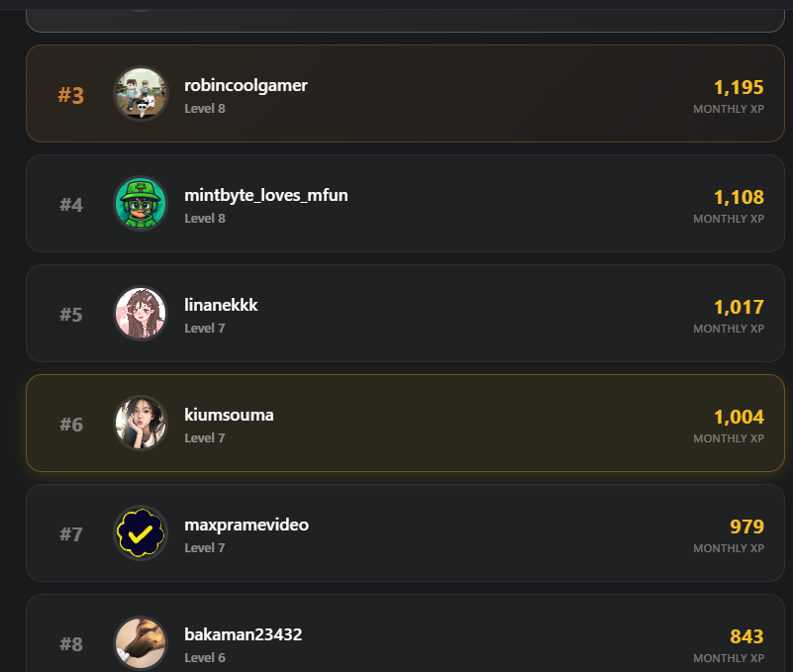Select kiumsouma's profile photo
Viewport: 793px width, 672px height.
pyautogui.click(x=141, y=424)
